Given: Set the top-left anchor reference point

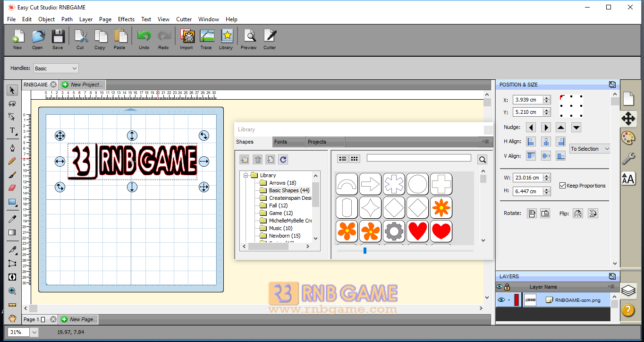Looking at the screenshot, I should (x=562, y=97).
